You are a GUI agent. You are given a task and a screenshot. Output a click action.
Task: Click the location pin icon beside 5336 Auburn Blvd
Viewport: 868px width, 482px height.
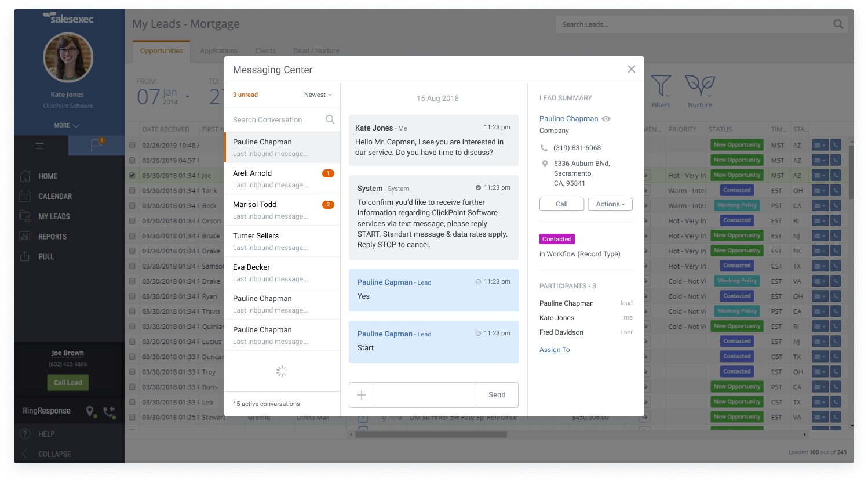pyautogui.click(x=545, y=164)
